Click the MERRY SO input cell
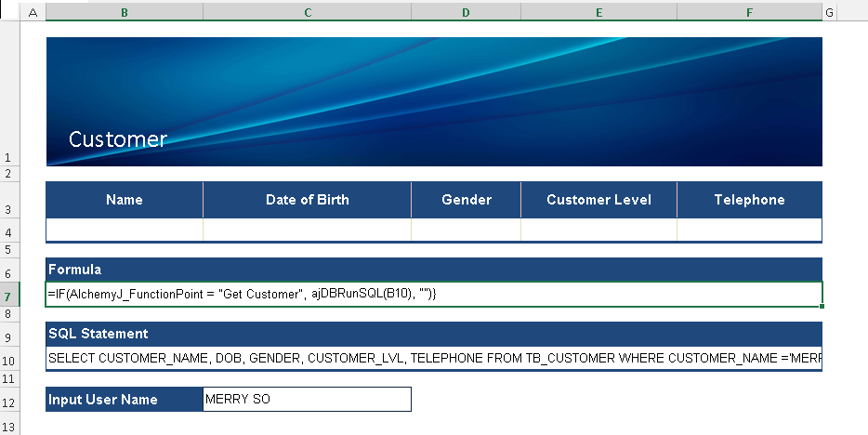868x435 pixels. tap(307, 400)
